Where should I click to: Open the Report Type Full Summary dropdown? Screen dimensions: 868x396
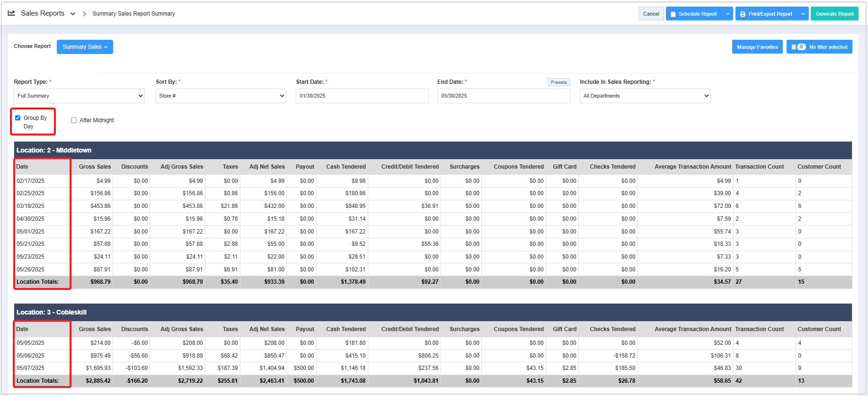tap(79, 96)
